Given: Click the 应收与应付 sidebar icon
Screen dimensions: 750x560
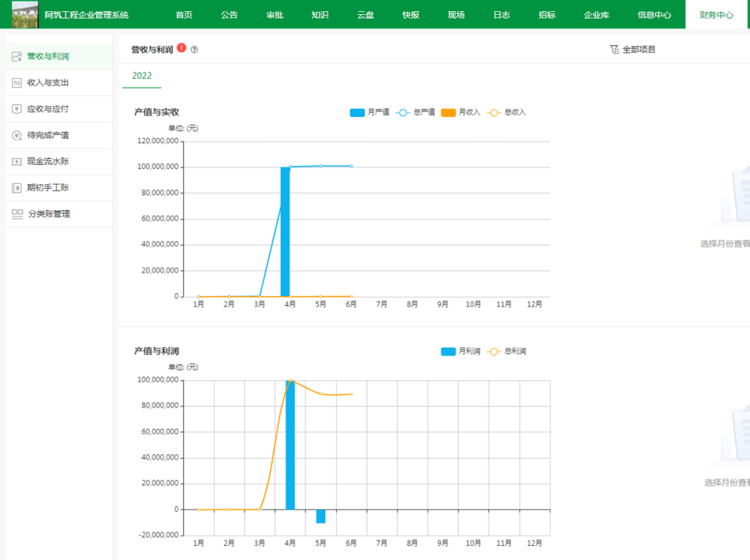Looking at the screenshot, I should point(16,109).
